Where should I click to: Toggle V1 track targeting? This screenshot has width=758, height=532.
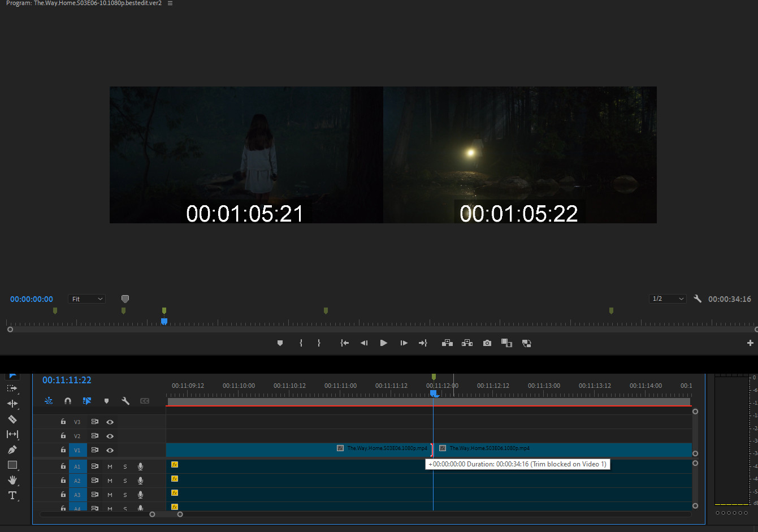[77, 450]
